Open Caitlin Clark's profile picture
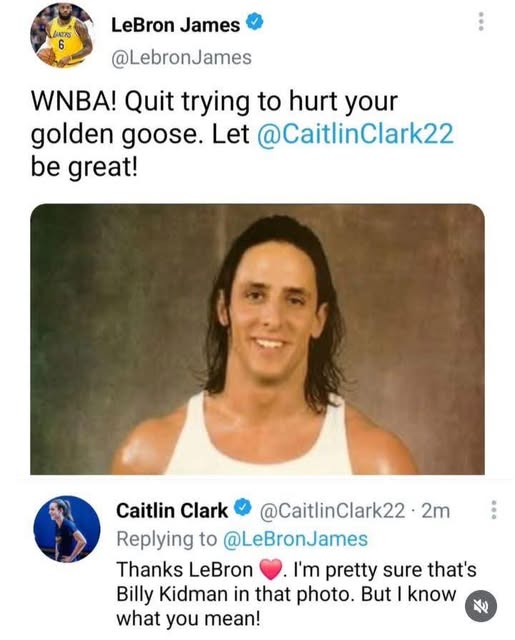Viewport: 515px width, 640px height. click(x=67, y=529)
